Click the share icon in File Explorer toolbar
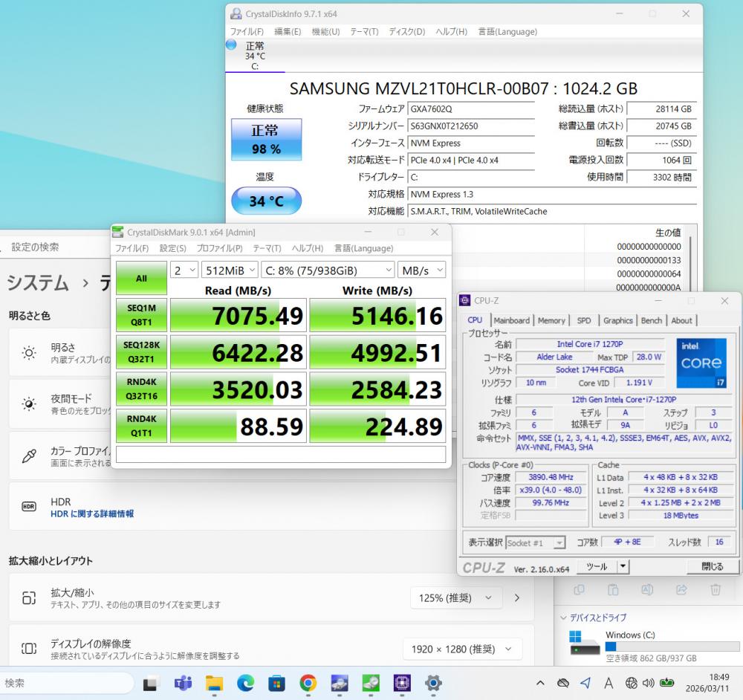The image size is (743, 700). click(681, 590)
